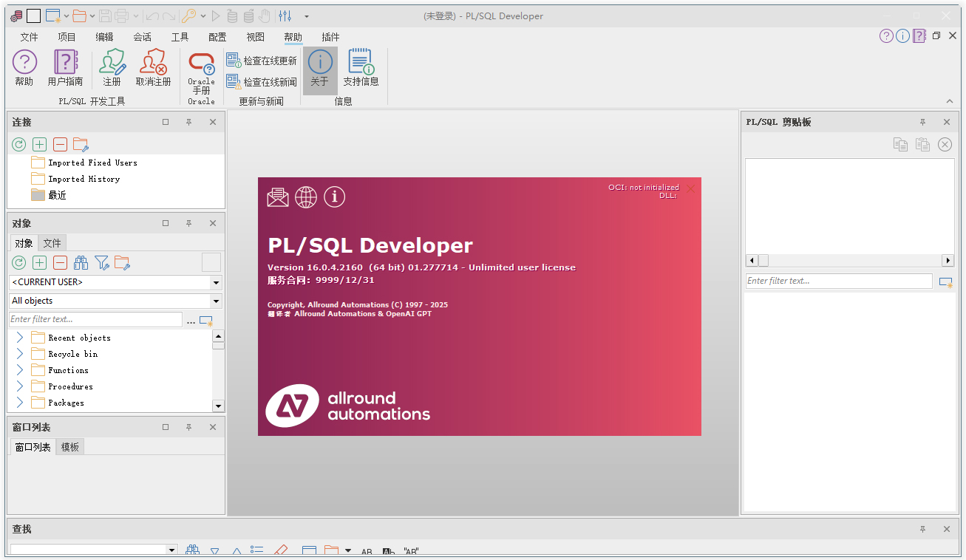
Task: Toggle the pushpin on the 查找 panel
Action: pos(922,529)
